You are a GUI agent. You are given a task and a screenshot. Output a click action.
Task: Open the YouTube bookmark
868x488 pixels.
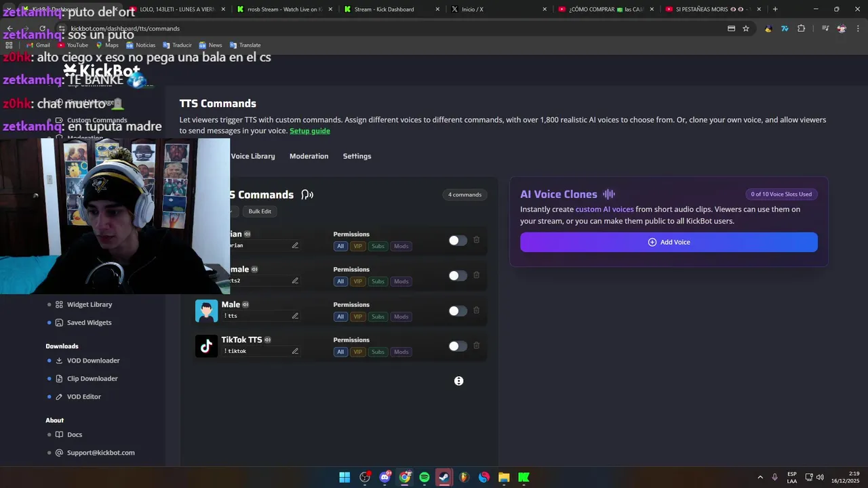coord(73,45)
